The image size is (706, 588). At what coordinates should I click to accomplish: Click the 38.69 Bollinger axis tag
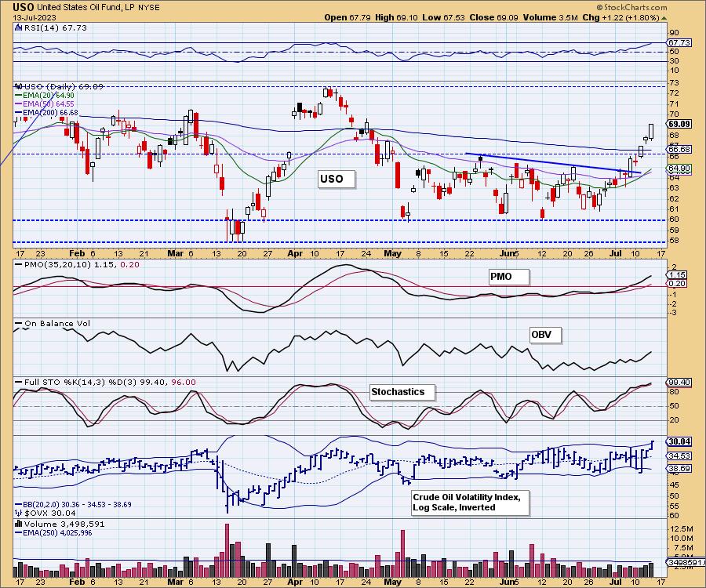tap(679, 468)
